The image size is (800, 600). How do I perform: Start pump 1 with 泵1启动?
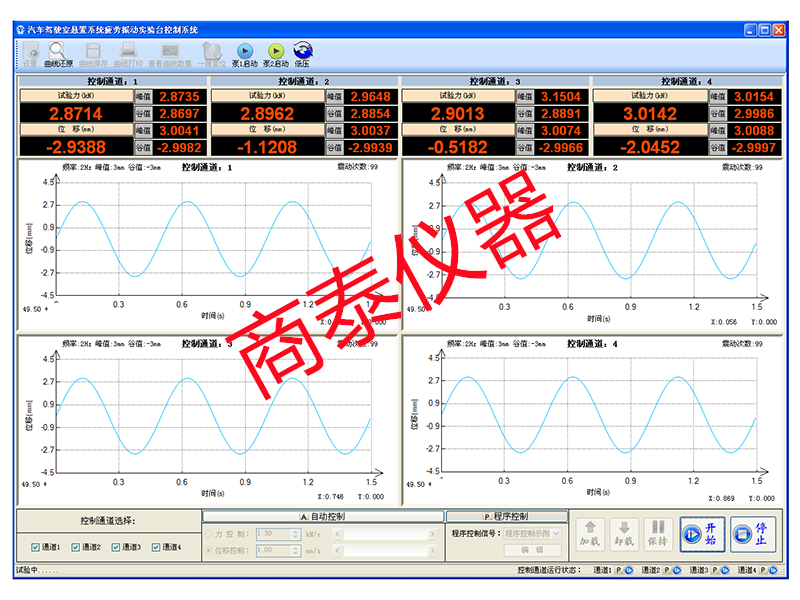tap(244, 51)
